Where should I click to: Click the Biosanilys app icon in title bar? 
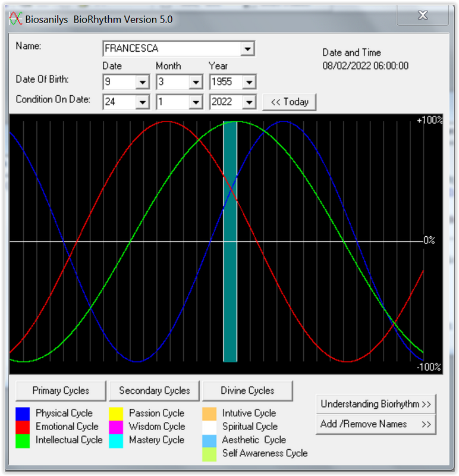(x=15, y=19)
